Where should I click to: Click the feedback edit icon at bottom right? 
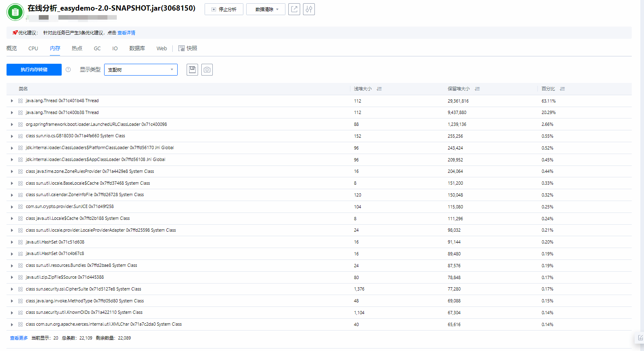[640, 338]
